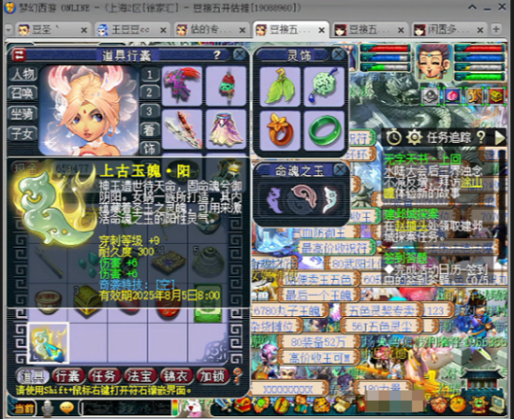514x420 pixels.
Task: Switch to the 行囊 tab
Action: pos(69,376)
